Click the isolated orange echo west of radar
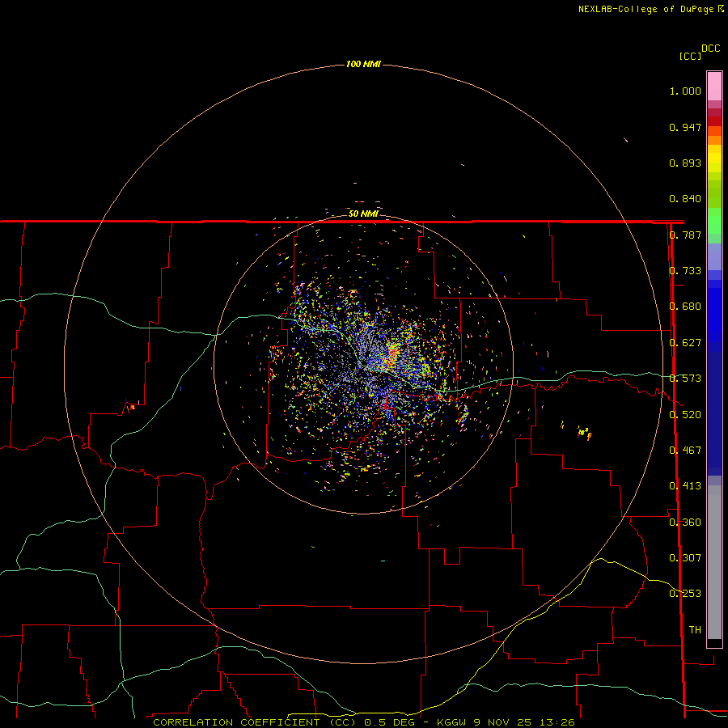The height and width of the screenshot is (728, 728). [x=133, y=407]
